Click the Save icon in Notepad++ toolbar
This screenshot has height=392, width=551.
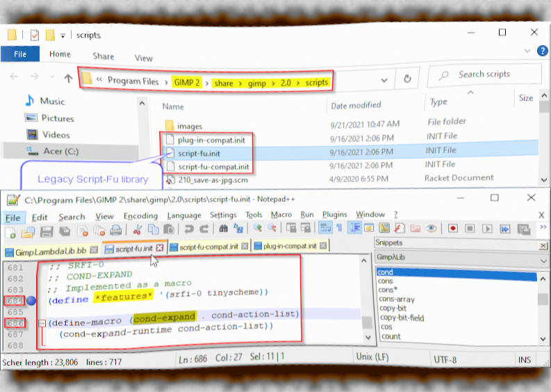[47, 231]
